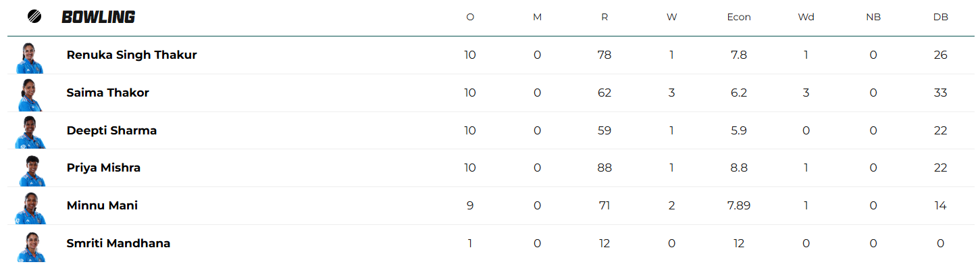Viewport: 980px width, 279px height.
Task: Open Smriti Mandhana's player photo
Action: (x=30, y=245)
